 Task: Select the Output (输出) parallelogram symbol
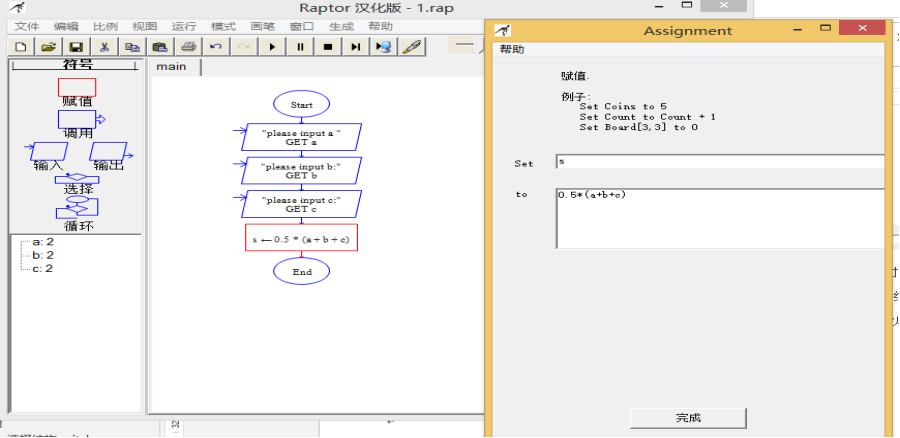click(111, 152)
